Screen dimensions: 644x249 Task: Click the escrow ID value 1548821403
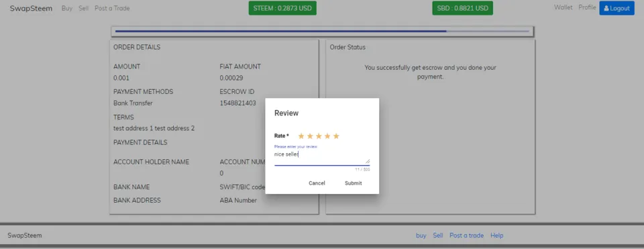click(x=237, y=103)
